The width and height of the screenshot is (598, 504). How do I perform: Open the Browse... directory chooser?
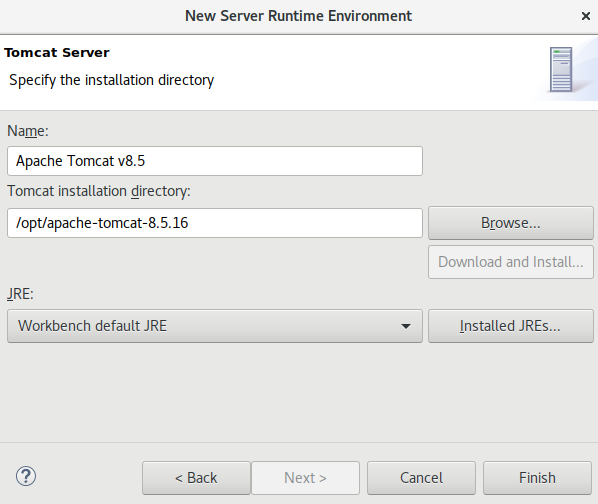[x=511, y=223]
